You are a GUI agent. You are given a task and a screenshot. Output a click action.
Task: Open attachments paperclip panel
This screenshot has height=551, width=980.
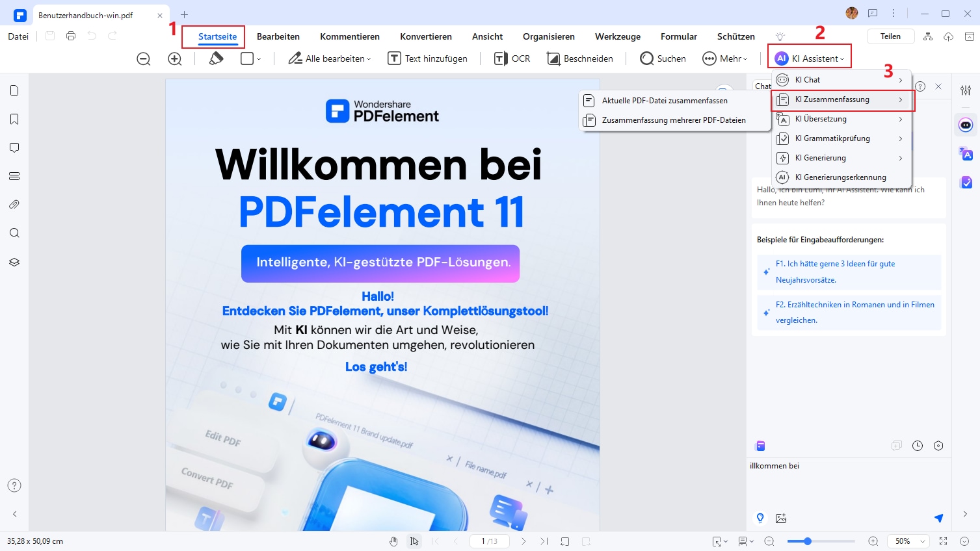click(x=14, y=205)
